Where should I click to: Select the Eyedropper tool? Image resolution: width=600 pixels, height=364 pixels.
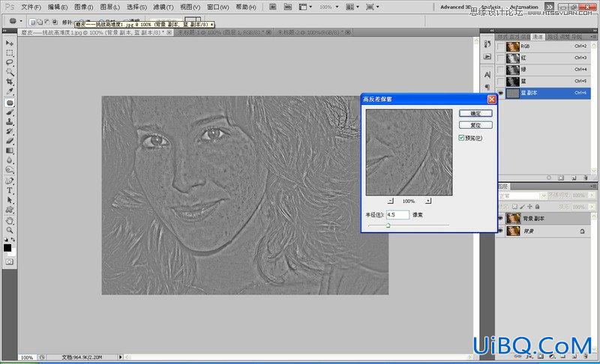pos(10,91)
